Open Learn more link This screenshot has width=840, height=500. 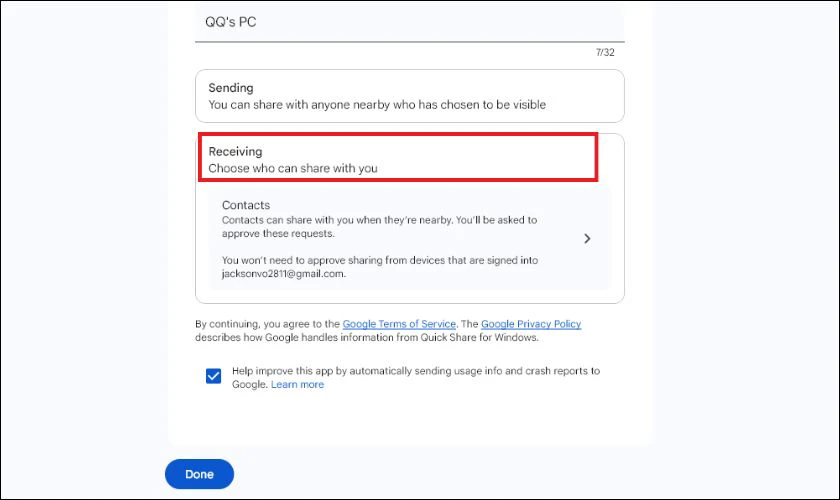(x=297, y=384)
